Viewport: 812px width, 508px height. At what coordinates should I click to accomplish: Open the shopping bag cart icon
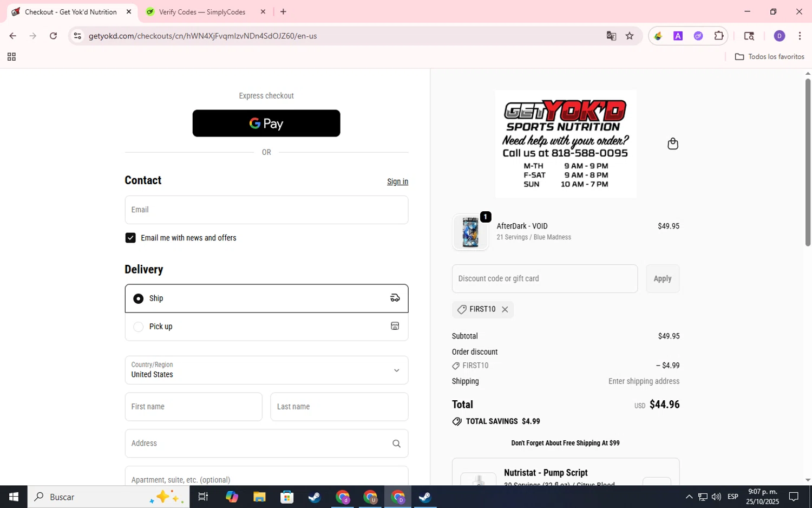pyautogui.click(x=673, y=144)
